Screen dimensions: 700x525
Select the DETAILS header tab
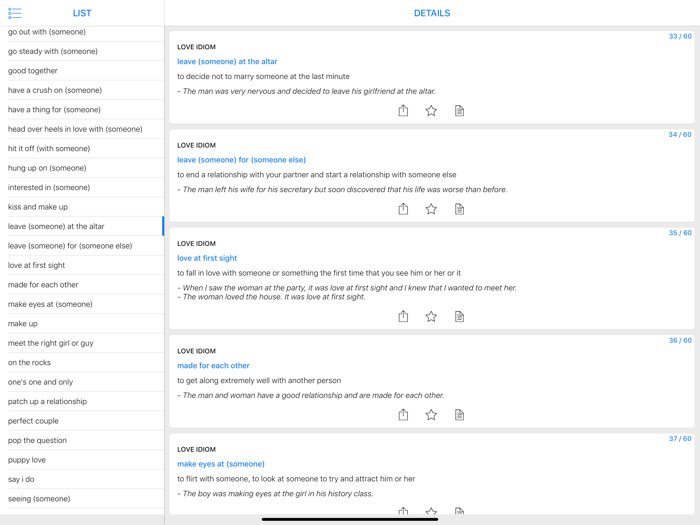432,13
